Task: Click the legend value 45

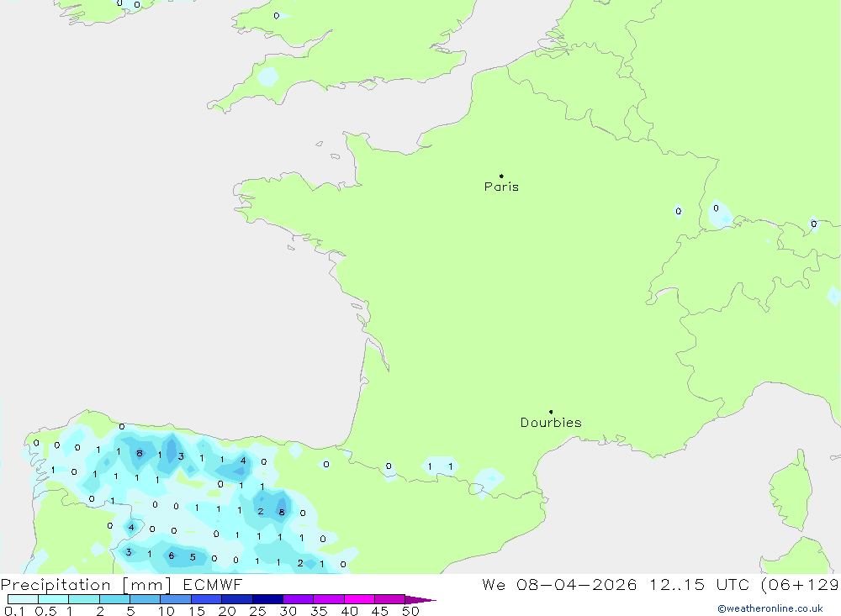Action: (380, 611)
